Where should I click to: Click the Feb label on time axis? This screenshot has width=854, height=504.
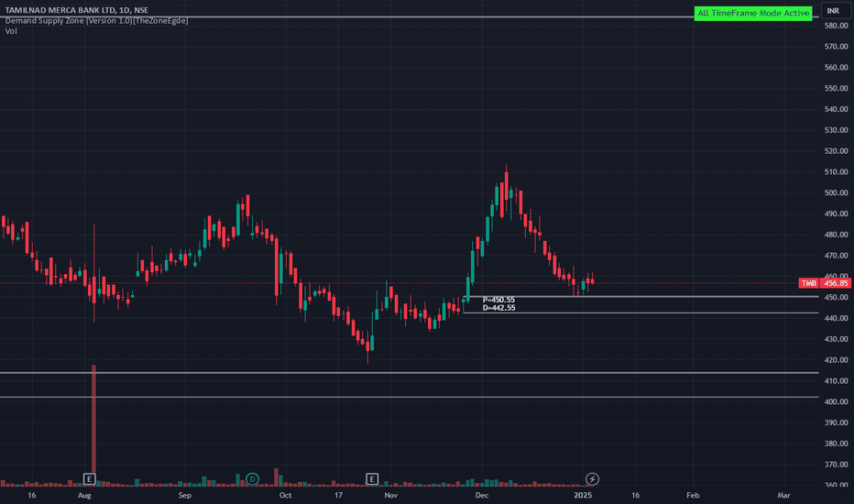(692, 495)
